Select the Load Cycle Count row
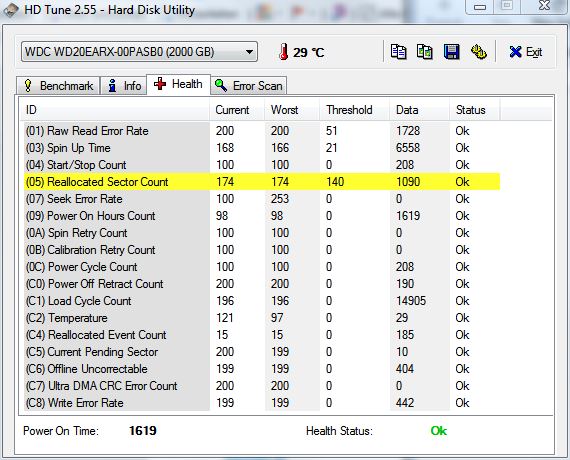The image size is (570, 460). [262, 301]
